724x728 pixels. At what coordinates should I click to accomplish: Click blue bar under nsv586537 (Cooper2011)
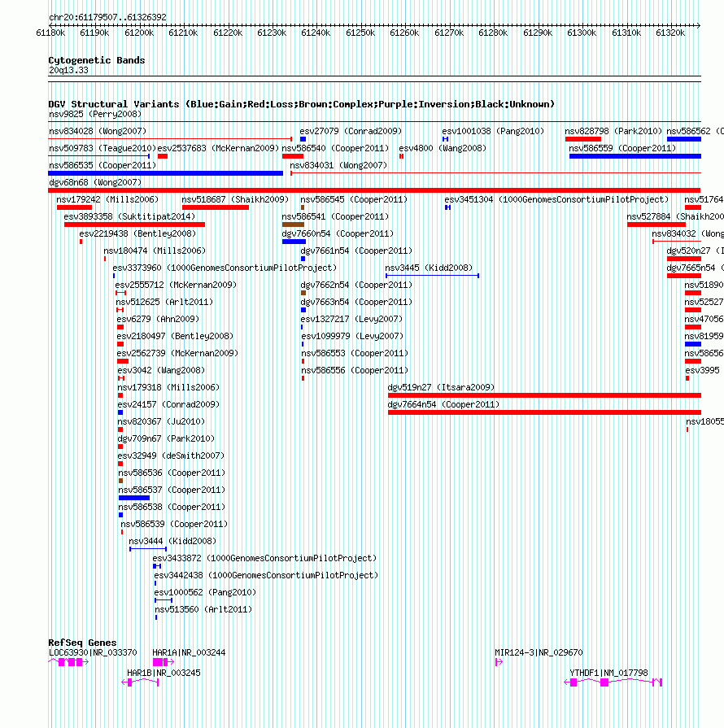[134, 498]
